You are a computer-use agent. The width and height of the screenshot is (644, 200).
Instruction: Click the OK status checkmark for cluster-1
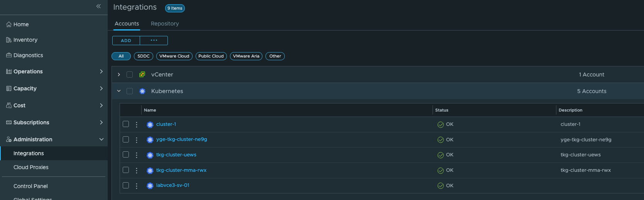coord(441,125)
